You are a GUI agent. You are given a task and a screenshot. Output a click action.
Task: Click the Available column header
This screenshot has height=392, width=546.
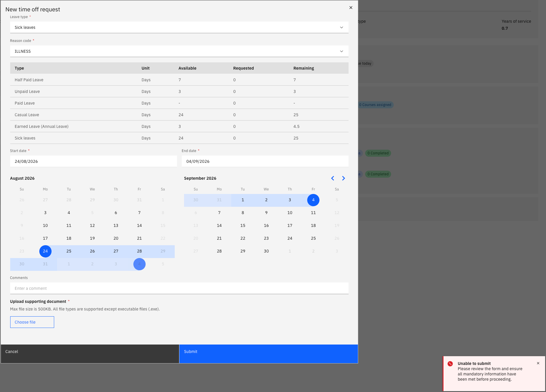[188, 68]
